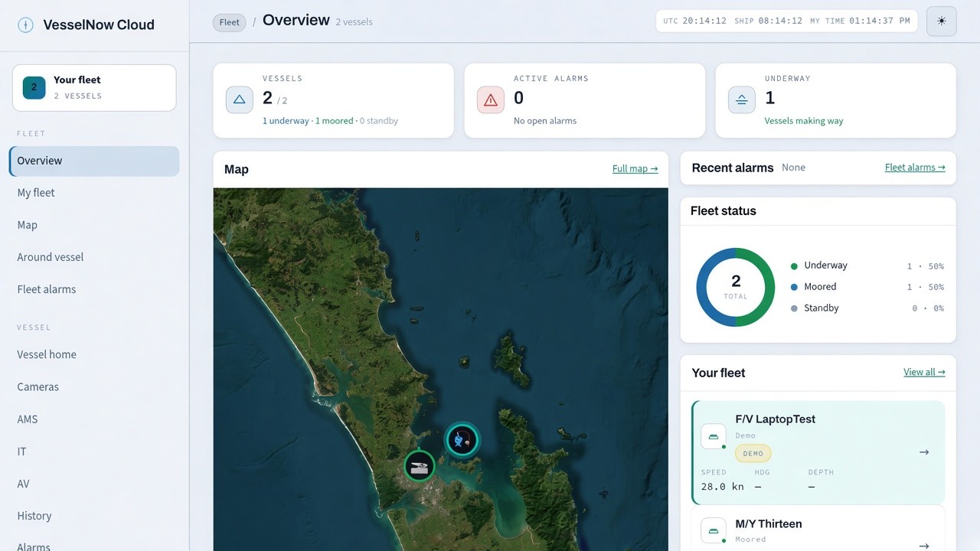Select Overview in the sidebar
Screen dimensions: 980x551
94,161
